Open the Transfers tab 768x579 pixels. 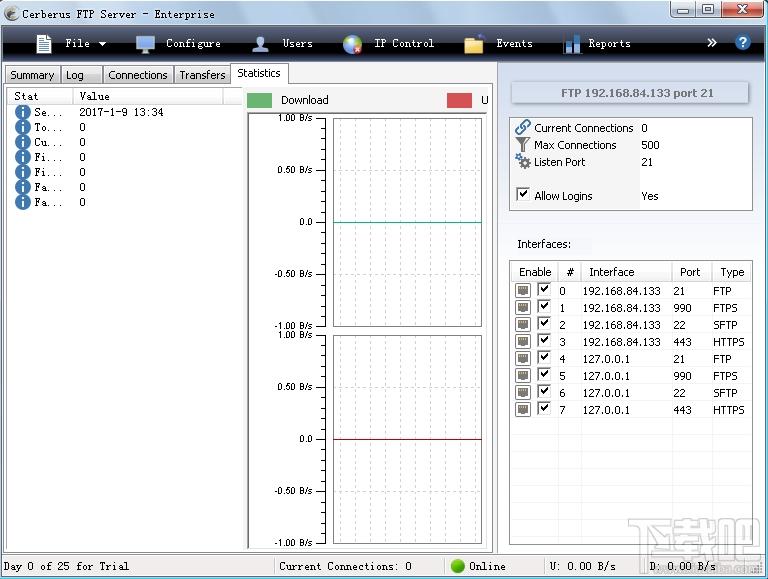coord(202,75)
